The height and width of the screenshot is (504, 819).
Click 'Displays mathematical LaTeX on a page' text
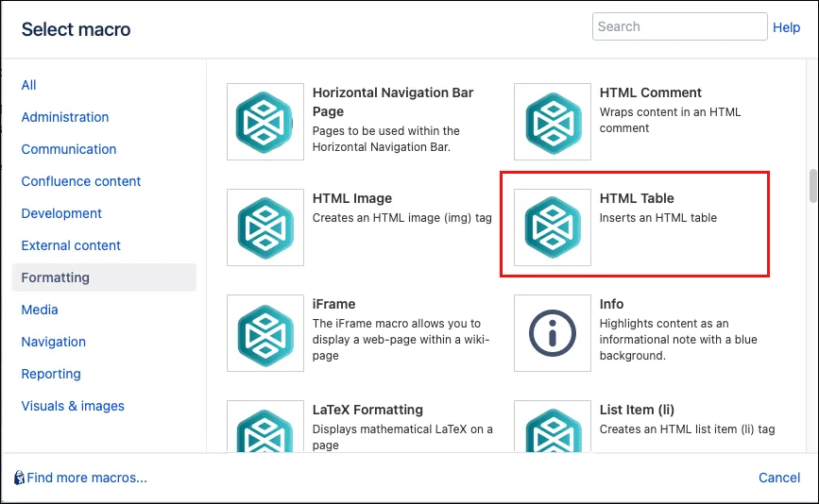[x=402, y=437]
